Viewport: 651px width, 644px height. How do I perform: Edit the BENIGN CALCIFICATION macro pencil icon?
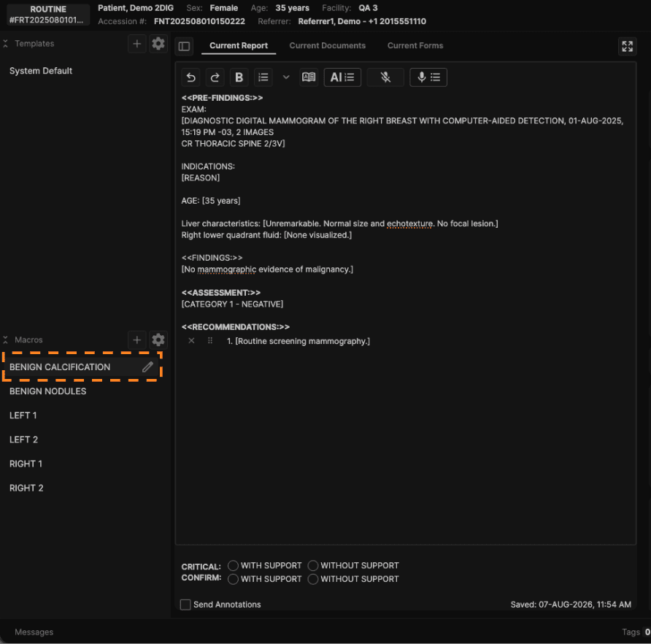click(x=148, y=367)
